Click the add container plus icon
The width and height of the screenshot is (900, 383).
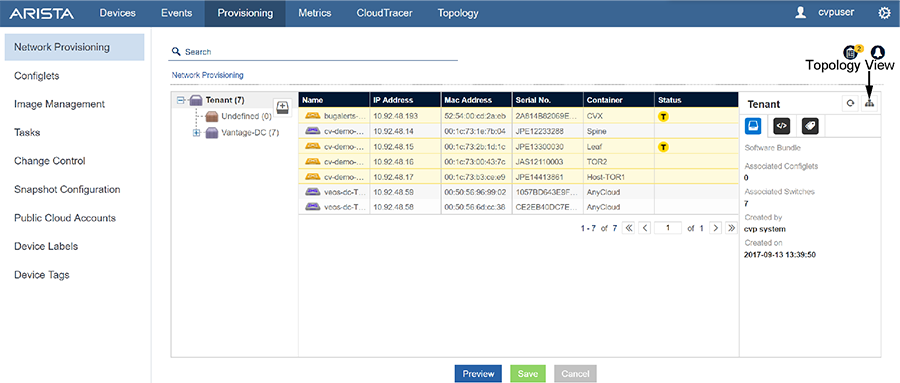tap(282, 107)
